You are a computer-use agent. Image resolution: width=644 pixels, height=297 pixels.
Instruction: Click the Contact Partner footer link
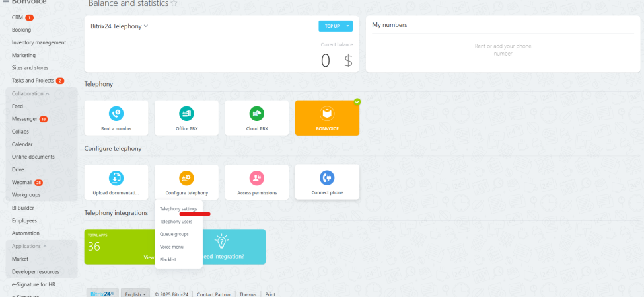point(213,294)
